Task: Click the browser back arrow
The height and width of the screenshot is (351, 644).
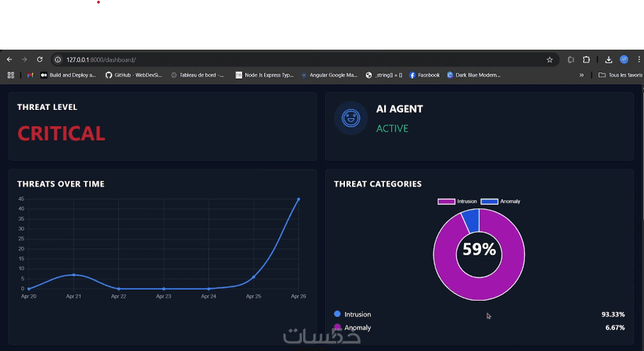Action: (9, 60)
